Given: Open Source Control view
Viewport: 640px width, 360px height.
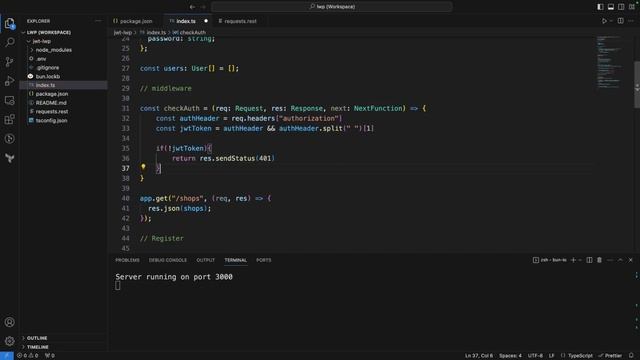Looking at the screenshot, I should tap(10, 62).
